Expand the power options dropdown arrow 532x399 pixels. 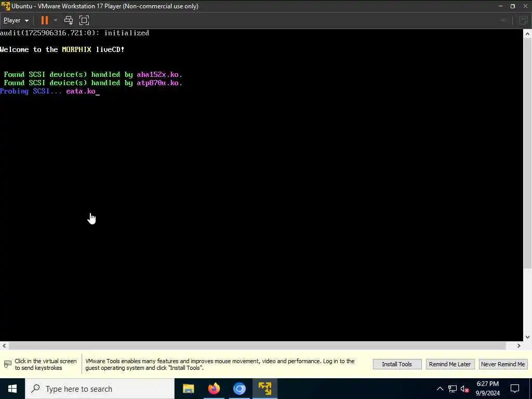(x=56, y=20)
